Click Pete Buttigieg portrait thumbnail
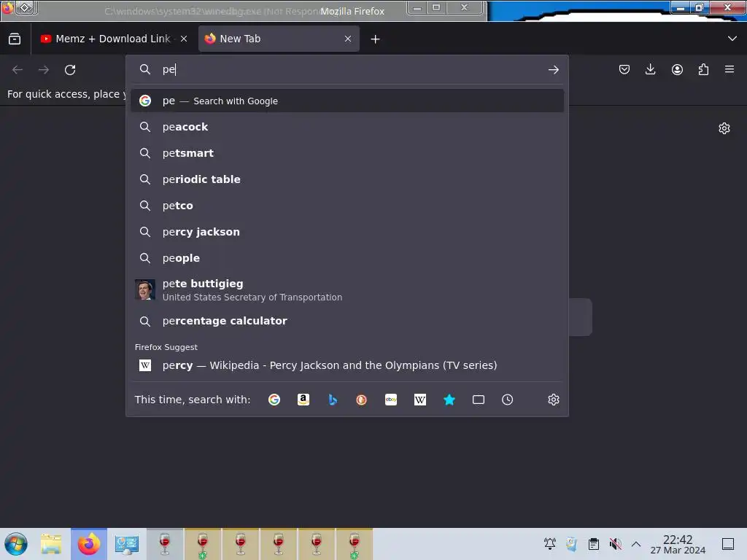Screen dimensions: 747x560 click(x=145, y=289)
